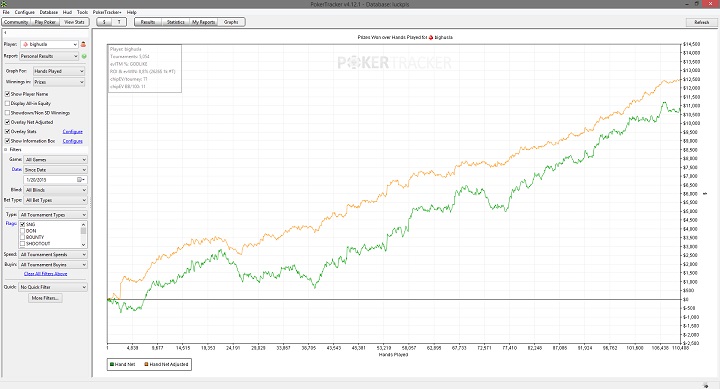Switch to the View Stats tab
This screenshot has height=389, width=720.
(74, 22)
